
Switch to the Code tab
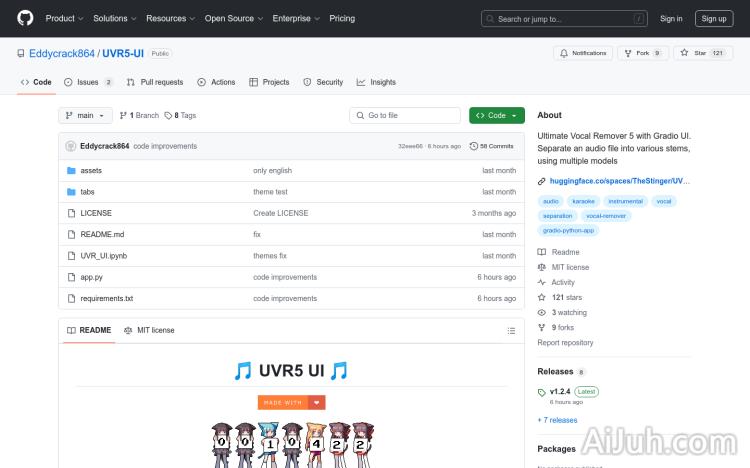coord(36,82)
